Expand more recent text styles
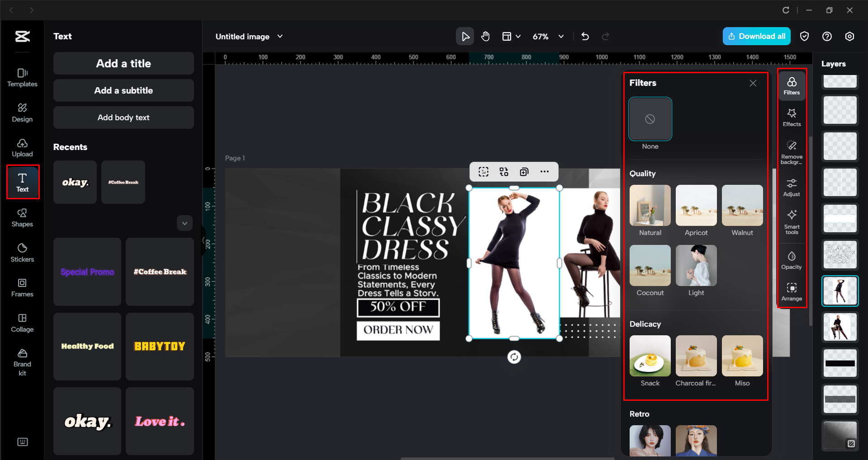Screen dimensions: 868x460 pos(185,223)
